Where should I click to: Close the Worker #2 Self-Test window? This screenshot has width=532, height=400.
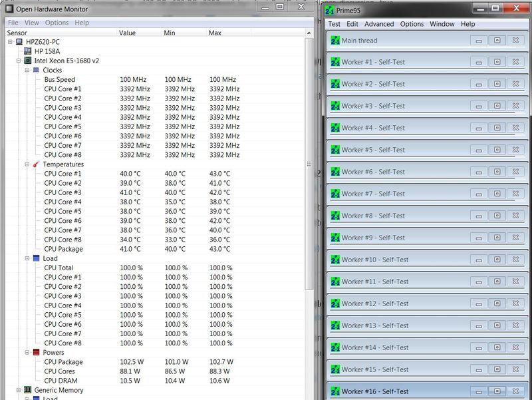point(515,84)
